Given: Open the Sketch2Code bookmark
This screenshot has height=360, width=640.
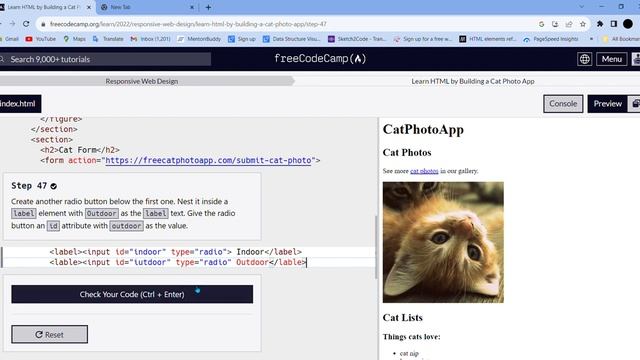Looking at the screenshot, I should pyautogui.click(x=357, y=39).
